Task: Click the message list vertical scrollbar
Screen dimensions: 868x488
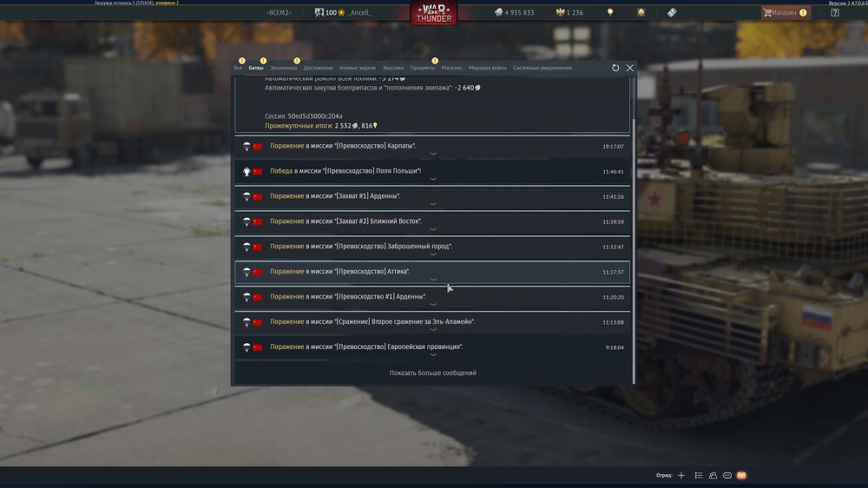Action: click(x=634, y=251)
